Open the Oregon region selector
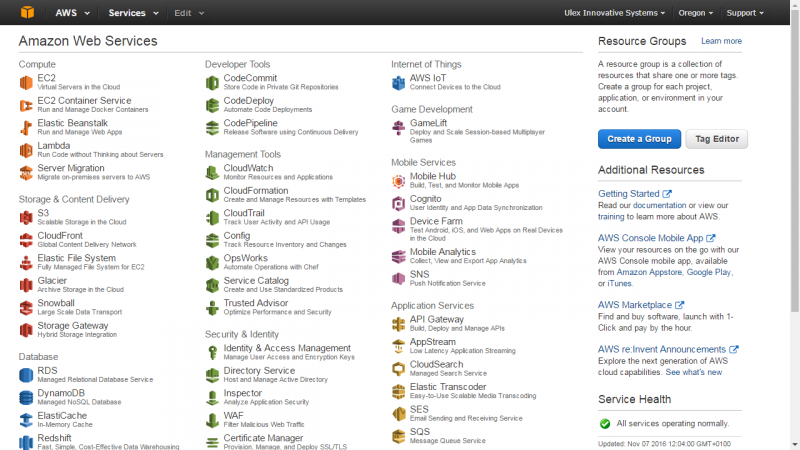Screen dimensions: 800x450 tap(695, 13)
